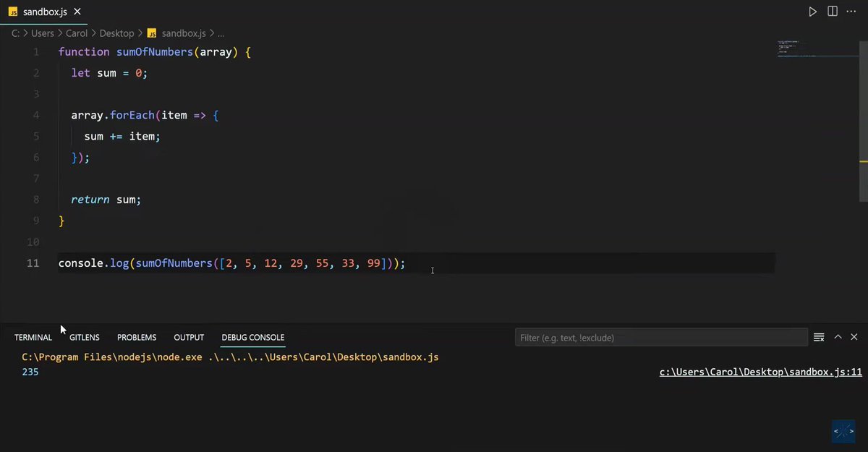The height and width of the screenshot is (452, 868).
Task: Click the Carol breadcrumb segment
Action: [x=77, y=33]
